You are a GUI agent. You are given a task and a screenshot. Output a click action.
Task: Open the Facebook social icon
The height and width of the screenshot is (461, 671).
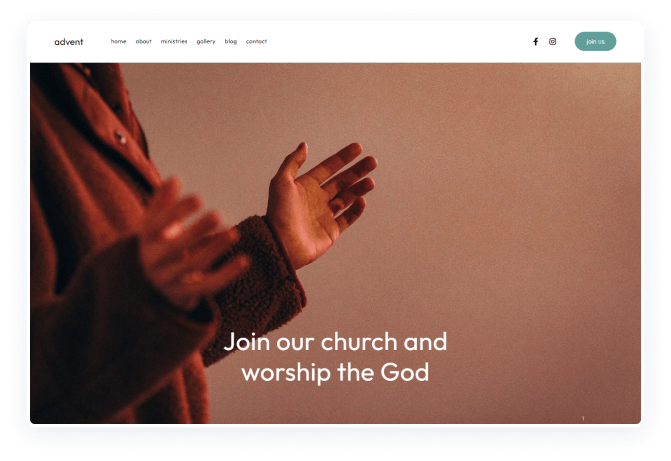coord(535,42)
